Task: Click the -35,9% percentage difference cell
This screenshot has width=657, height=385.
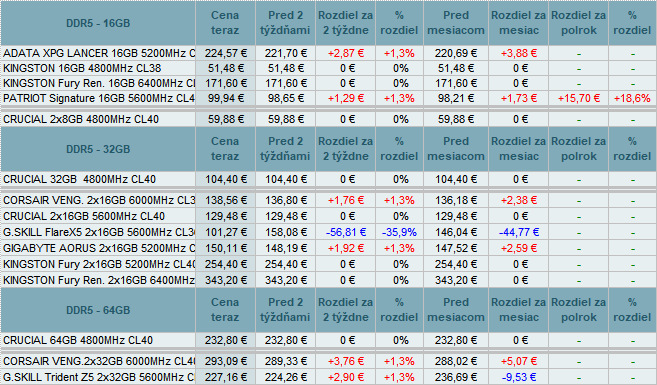Action: pyautogui.click(x=399, y=232)
